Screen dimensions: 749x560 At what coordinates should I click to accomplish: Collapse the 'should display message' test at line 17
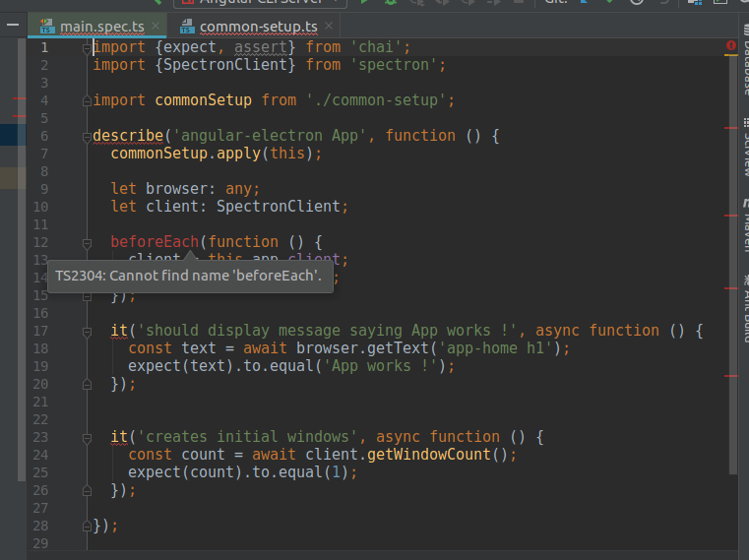pos(87,332)
